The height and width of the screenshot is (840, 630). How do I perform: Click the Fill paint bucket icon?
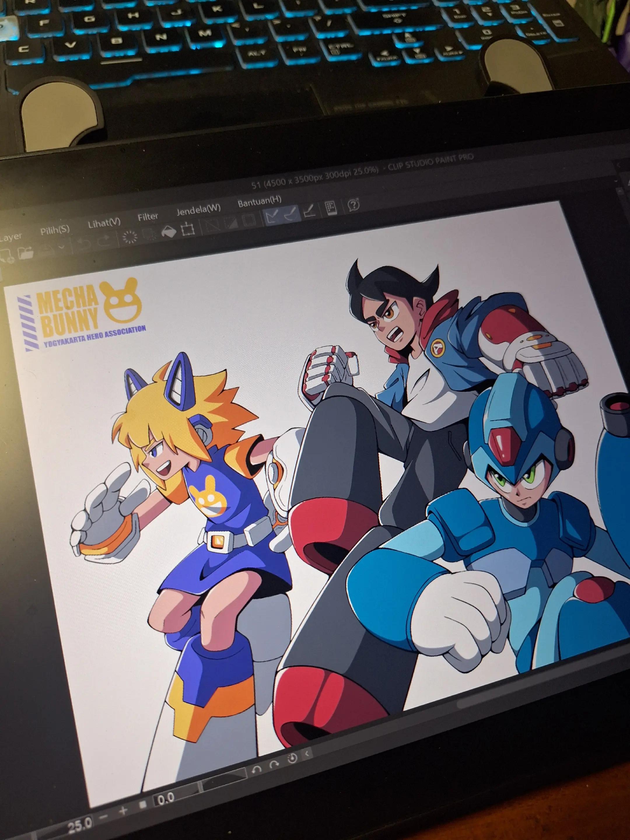coord(168,232)
